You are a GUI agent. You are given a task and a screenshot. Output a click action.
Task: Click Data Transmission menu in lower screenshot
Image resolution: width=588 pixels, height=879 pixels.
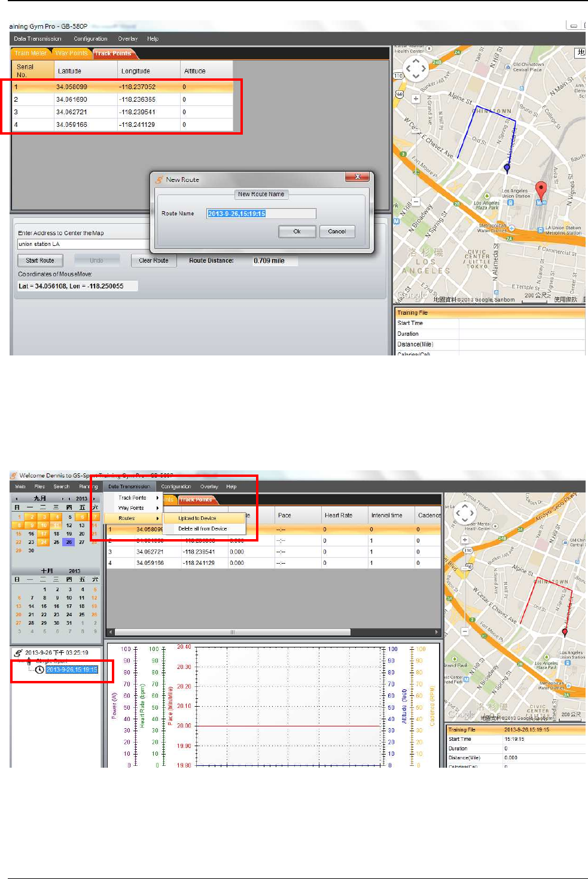click(x=129, y=486)
